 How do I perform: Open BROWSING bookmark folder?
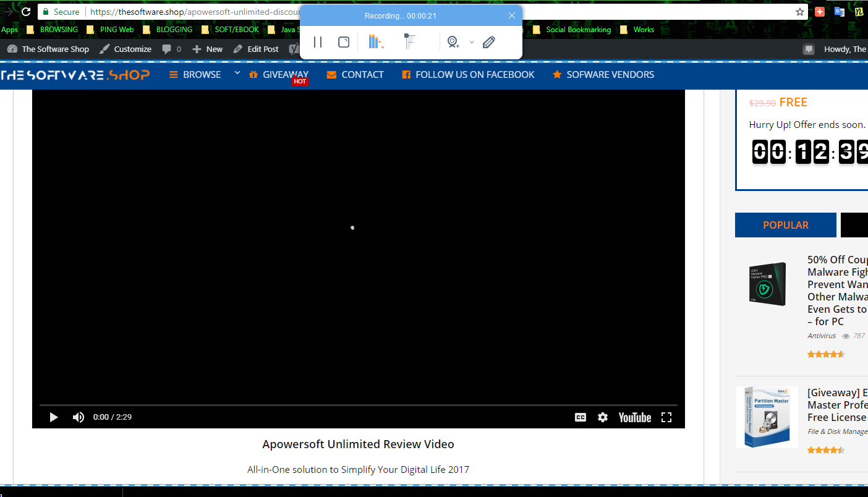tap(53, 30)
